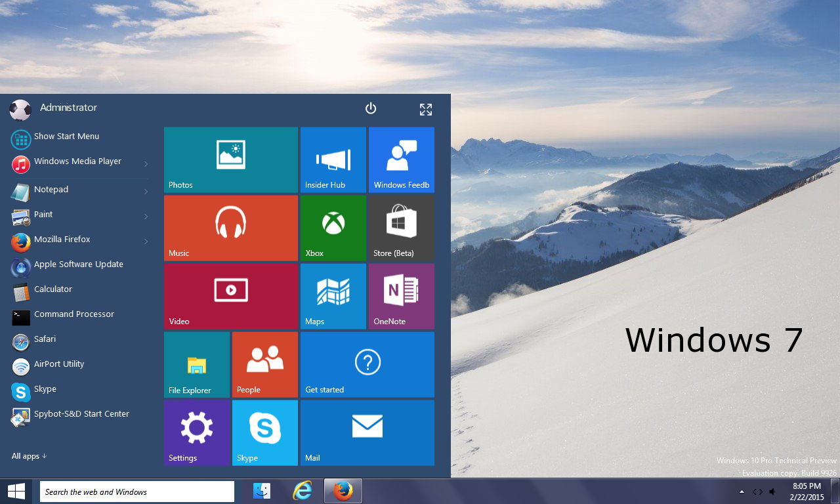The image size is (840, 504).
Task: Open Apple Software Update
Action: [x=79, y=266]
